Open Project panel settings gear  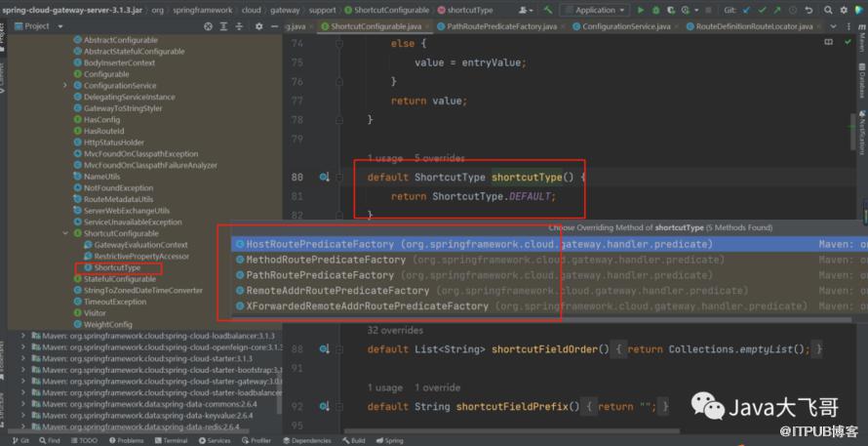coord(257,26)
